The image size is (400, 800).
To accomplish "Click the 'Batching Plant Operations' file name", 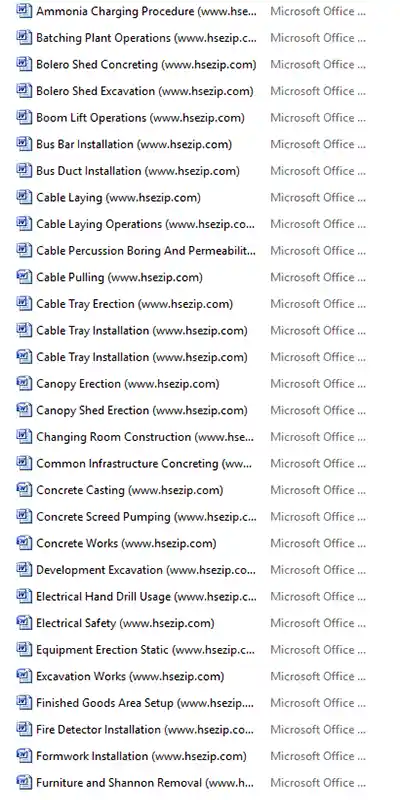I will pos(146,38).
